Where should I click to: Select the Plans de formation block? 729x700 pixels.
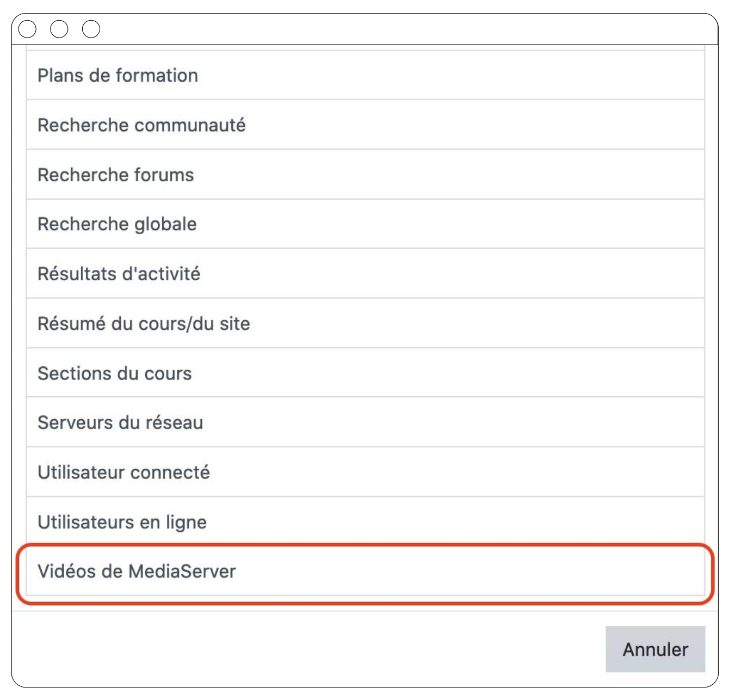(x=118, y=76)
